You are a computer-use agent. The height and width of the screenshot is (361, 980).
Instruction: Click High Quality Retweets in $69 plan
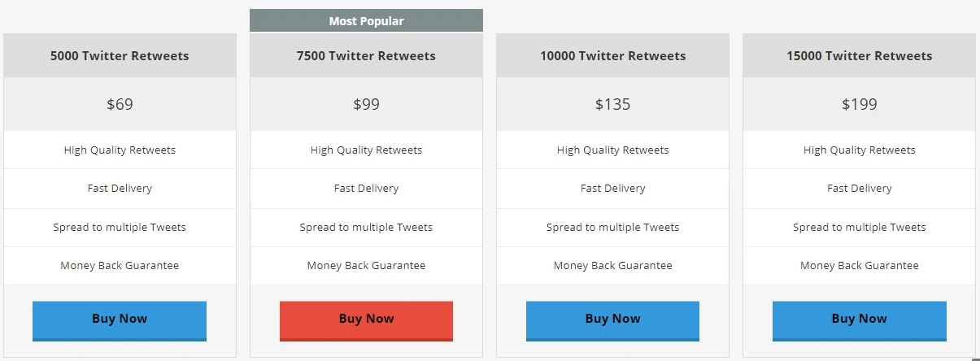[x=120, y=150]
